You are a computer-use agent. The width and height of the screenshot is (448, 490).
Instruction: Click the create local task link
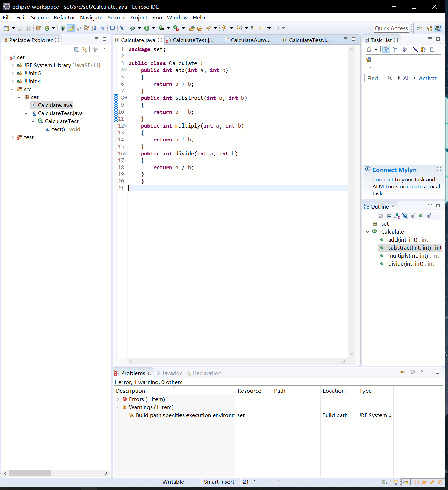point(415,187)
